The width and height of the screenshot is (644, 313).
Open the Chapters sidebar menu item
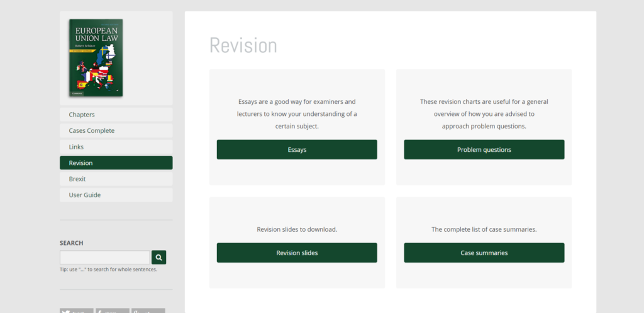tap(116, 115)
